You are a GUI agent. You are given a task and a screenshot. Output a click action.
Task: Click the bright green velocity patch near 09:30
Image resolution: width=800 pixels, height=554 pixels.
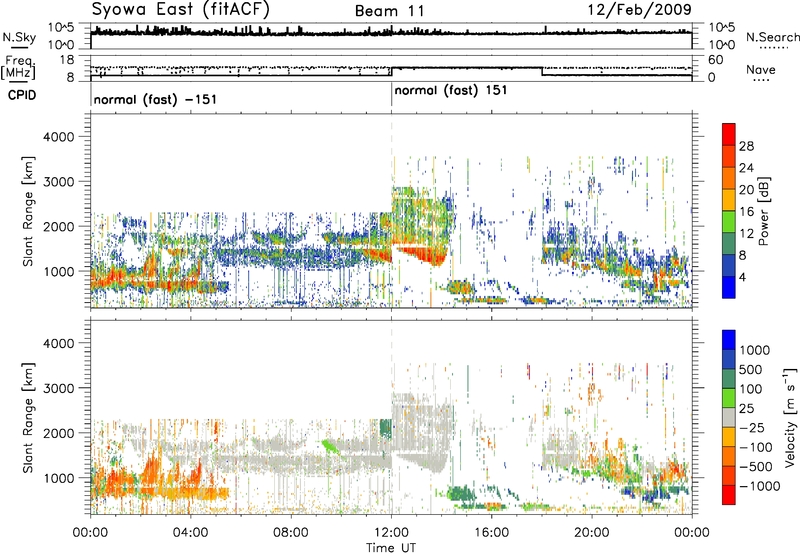[x=331, y=446]
